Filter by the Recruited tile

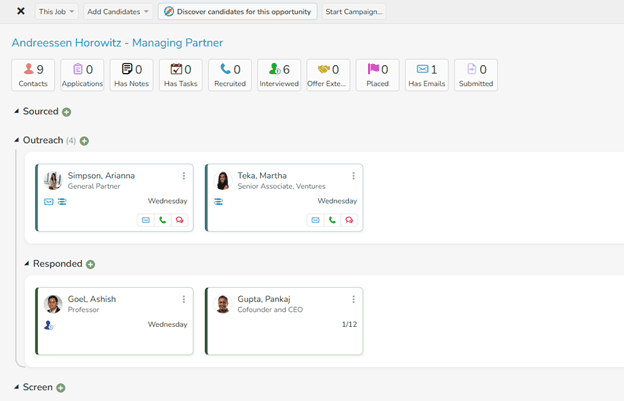point(230,75)
